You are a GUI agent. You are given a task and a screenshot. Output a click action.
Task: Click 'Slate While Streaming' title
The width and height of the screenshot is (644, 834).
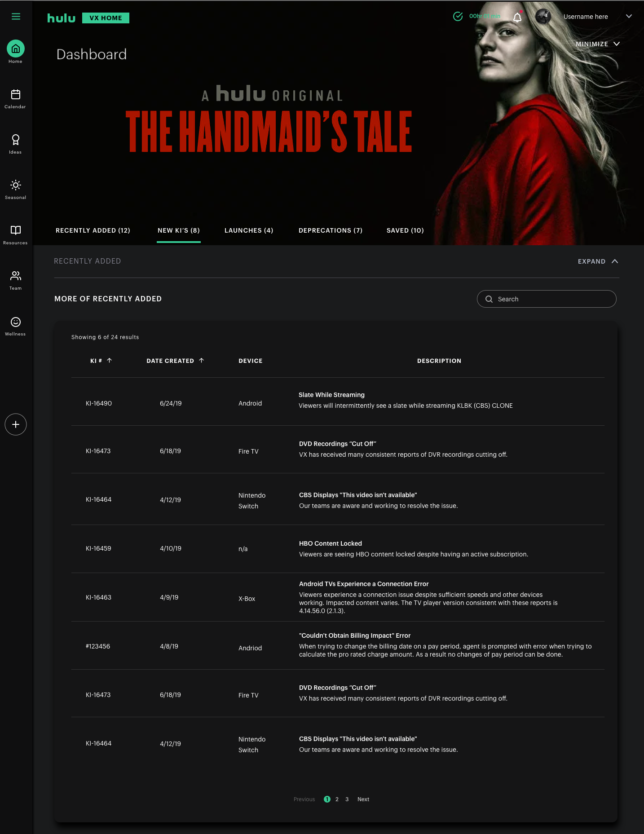tap(331, 395)
